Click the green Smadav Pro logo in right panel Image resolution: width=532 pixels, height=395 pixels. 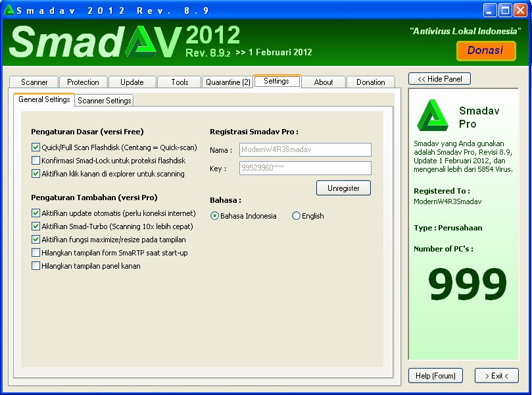pos(433,115)
